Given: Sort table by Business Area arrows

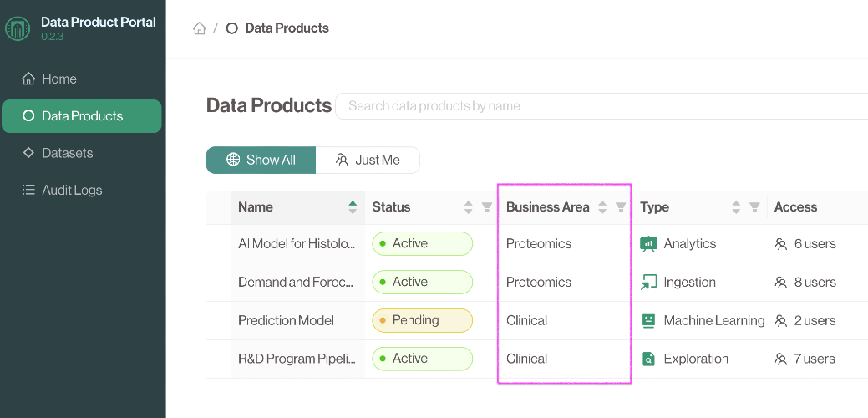Looking at the screenshot, I should pos(602,207).
